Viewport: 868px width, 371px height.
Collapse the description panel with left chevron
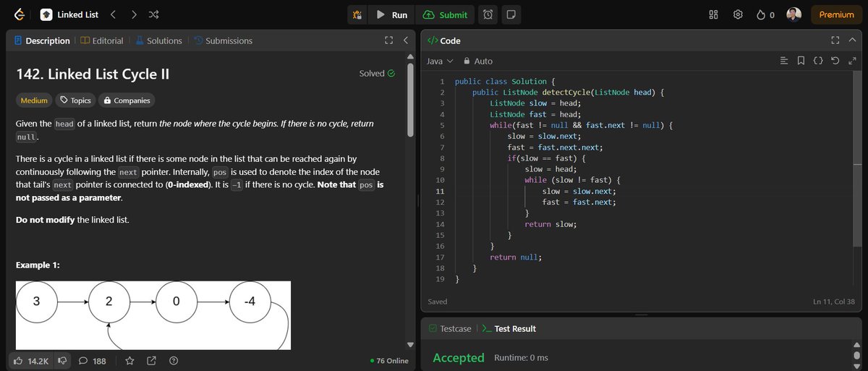405,41
